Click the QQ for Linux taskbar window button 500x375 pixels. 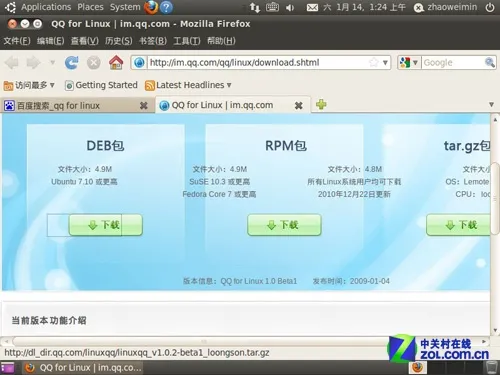(83, 368)
